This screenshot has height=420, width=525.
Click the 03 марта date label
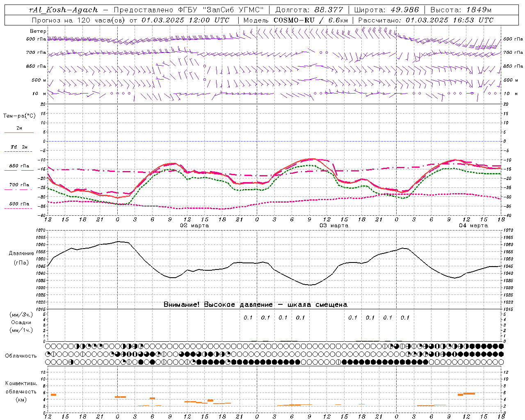(x=334, y=226)
